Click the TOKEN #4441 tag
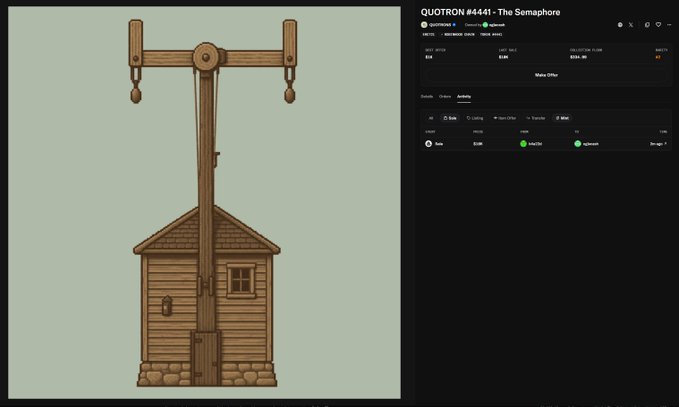 [491, 34]
